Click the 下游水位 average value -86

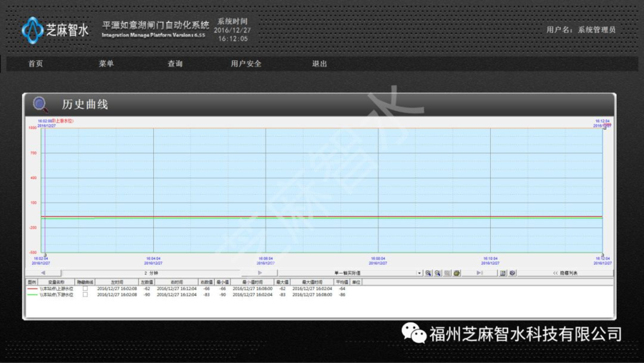tap(342, 295)
